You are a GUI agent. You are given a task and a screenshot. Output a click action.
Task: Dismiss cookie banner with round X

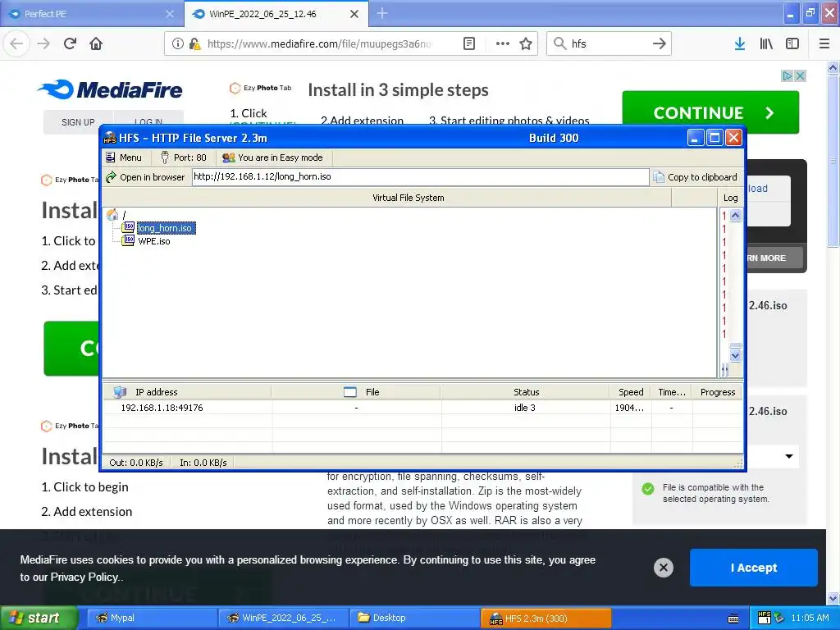[x=663, y=568]
